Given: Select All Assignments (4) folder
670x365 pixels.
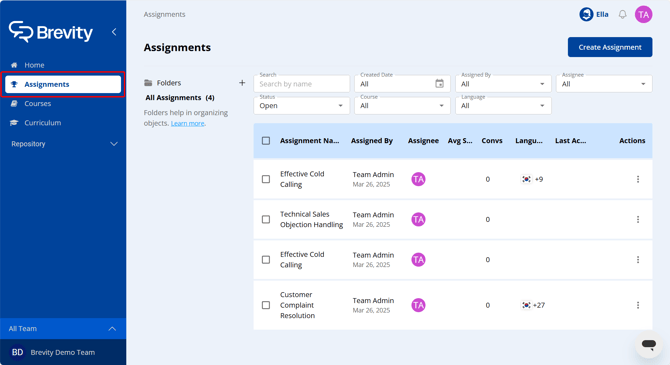Looking at the screenshot, I should point(180,98).
